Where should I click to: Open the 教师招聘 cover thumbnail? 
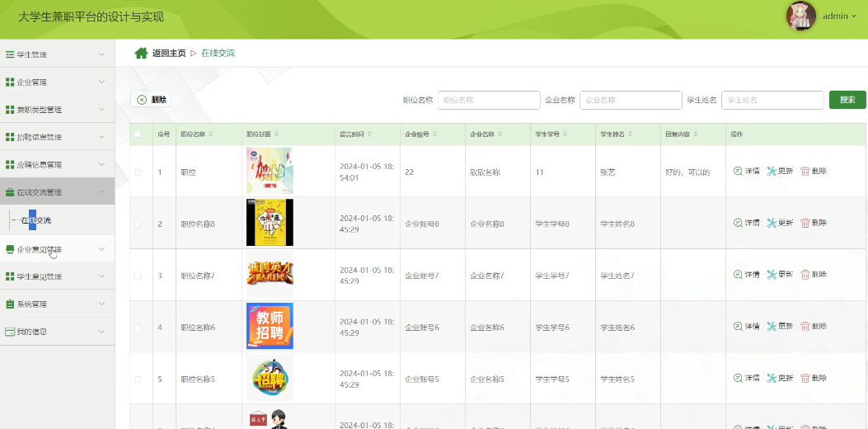[270, 326]
